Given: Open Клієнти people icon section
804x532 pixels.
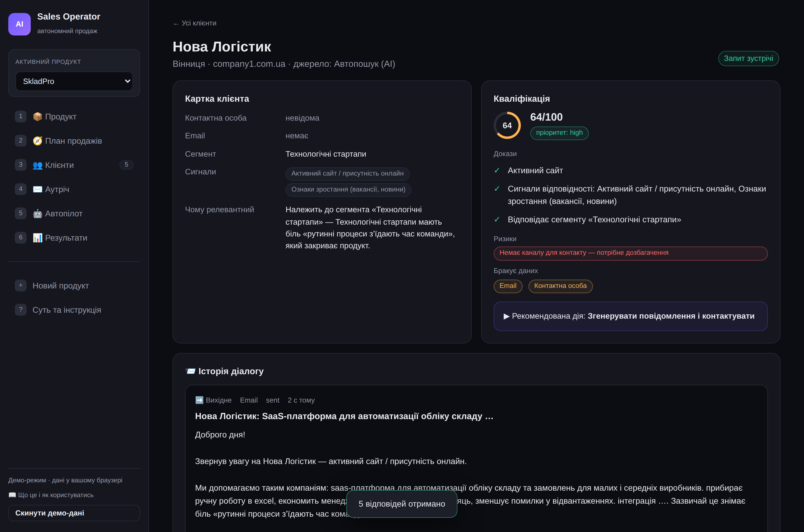Looking at the screenshot, I should point(37,165).
